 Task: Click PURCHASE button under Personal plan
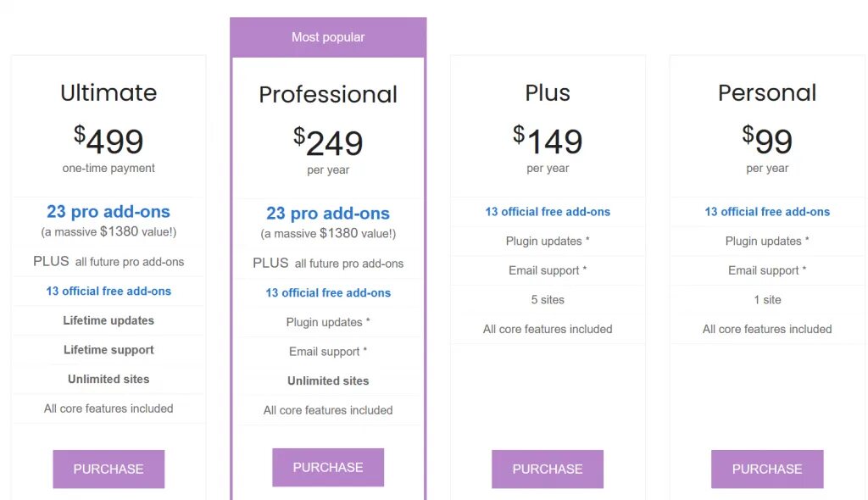(x=767, y=469)
